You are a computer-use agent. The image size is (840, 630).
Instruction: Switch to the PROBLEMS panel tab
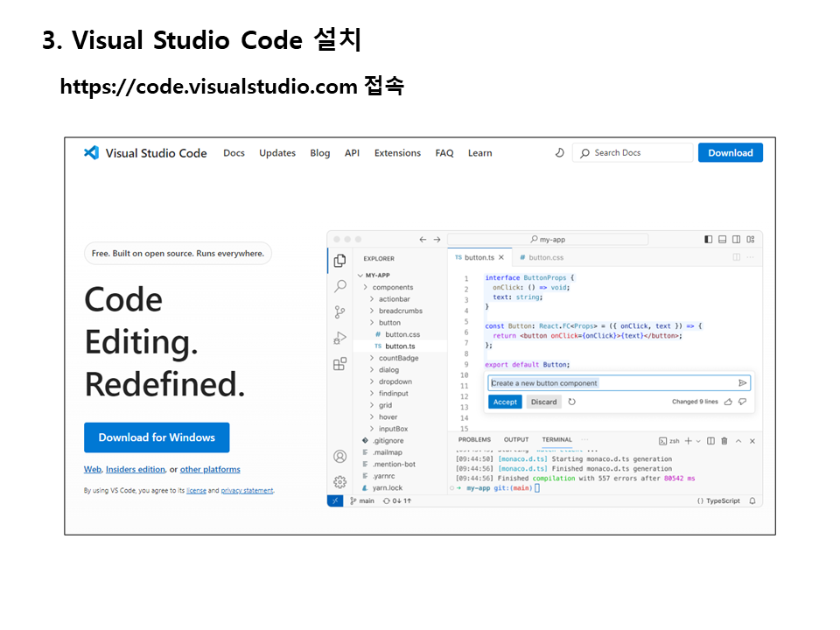[474, 440]
